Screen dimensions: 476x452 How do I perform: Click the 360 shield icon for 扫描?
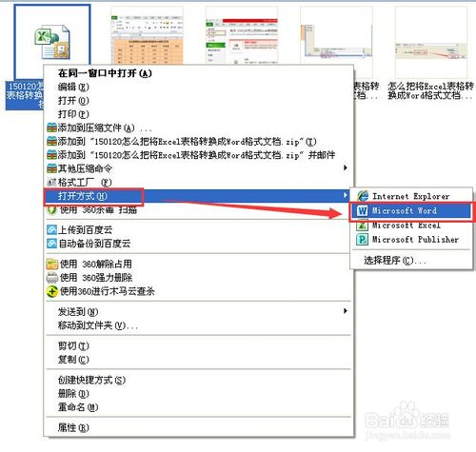point(51,209)
